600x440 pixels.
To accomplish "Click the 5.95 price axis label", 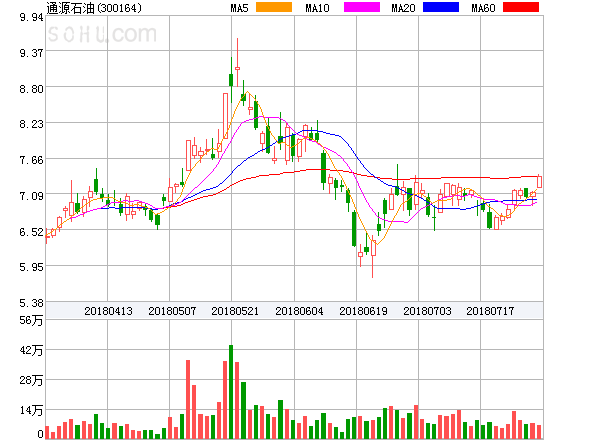I will click(31, 267).
